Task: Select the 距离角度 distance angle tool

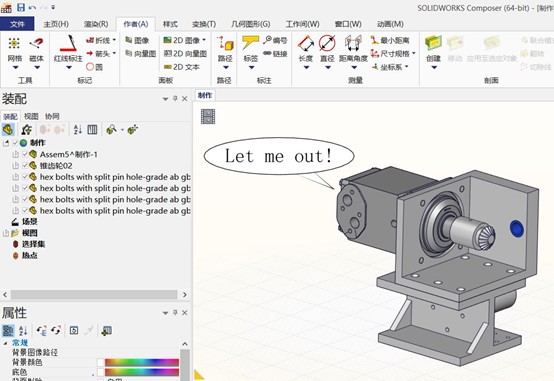Action: (x=353, y=49)
